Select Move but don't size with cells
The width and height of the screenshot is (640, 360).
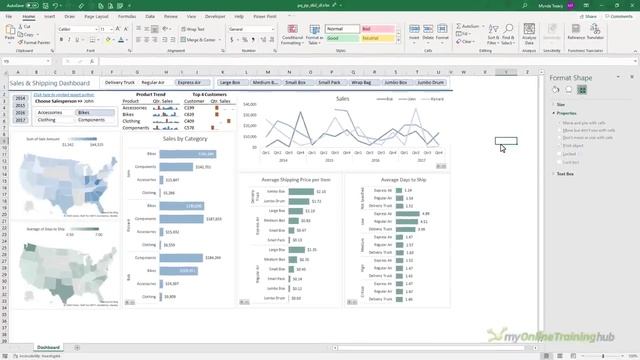click(x=587, y=130)
